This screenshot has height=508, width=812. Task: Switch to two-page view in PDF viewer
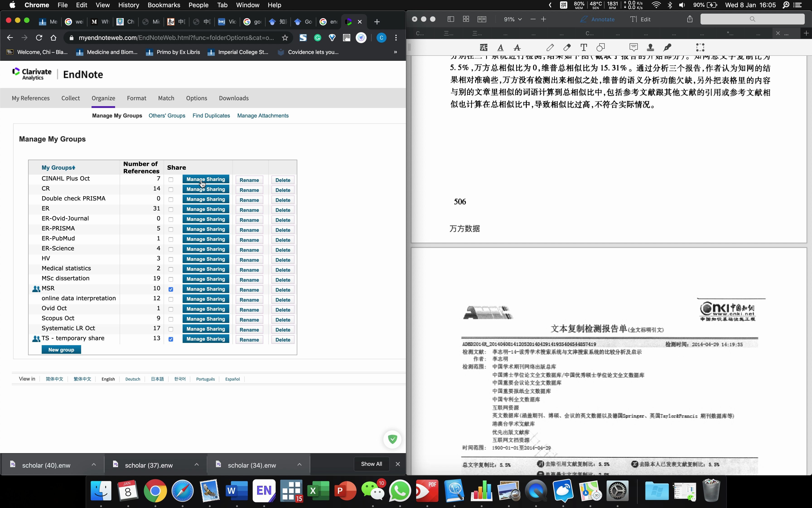(x=481, y=19)
